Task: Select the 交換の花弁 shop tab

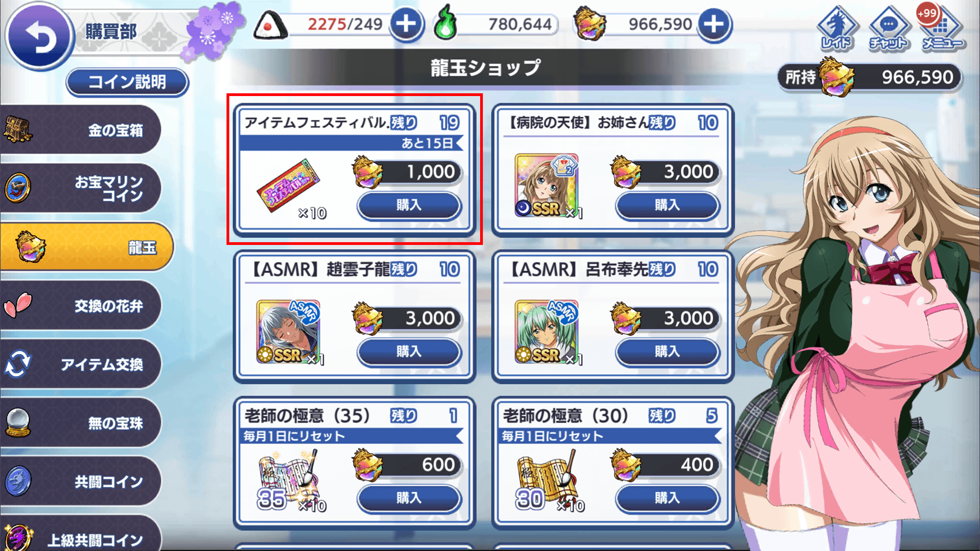Action: click(x=81, y=306)
